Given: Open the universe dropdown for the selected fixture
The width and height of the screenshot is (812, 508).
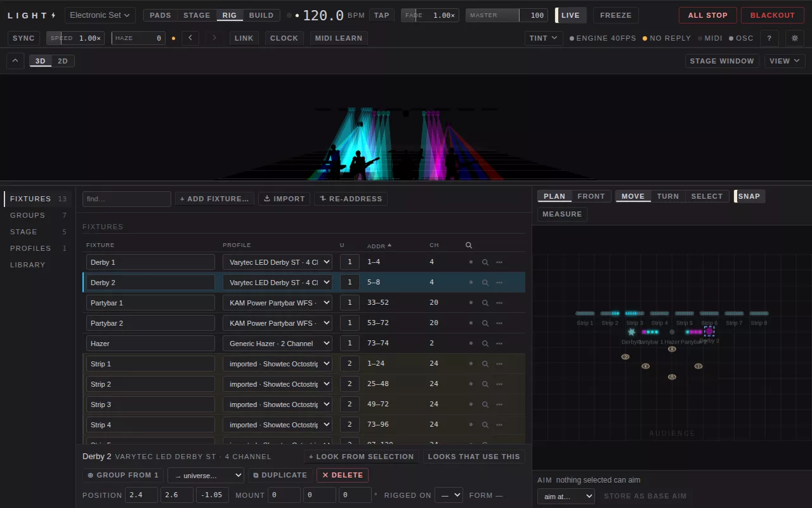Looking at the screenshot, I should 206,475.
